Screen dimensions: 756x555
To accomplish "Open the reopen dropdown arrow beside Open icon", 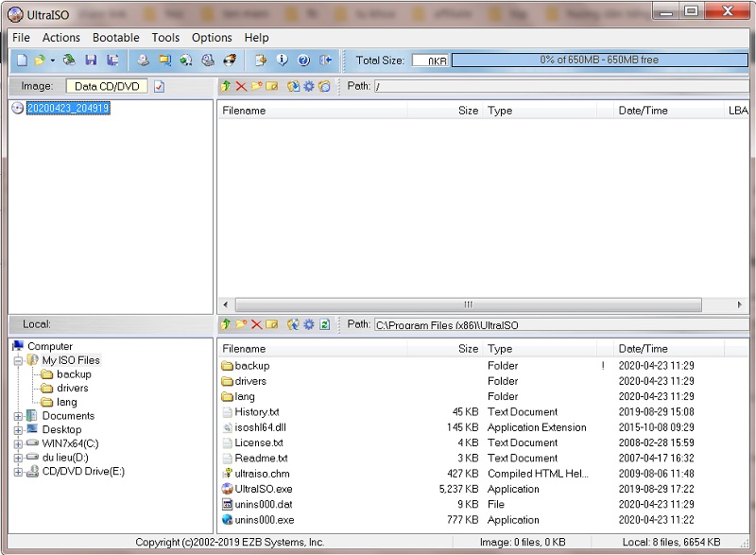I will point(53,61).
